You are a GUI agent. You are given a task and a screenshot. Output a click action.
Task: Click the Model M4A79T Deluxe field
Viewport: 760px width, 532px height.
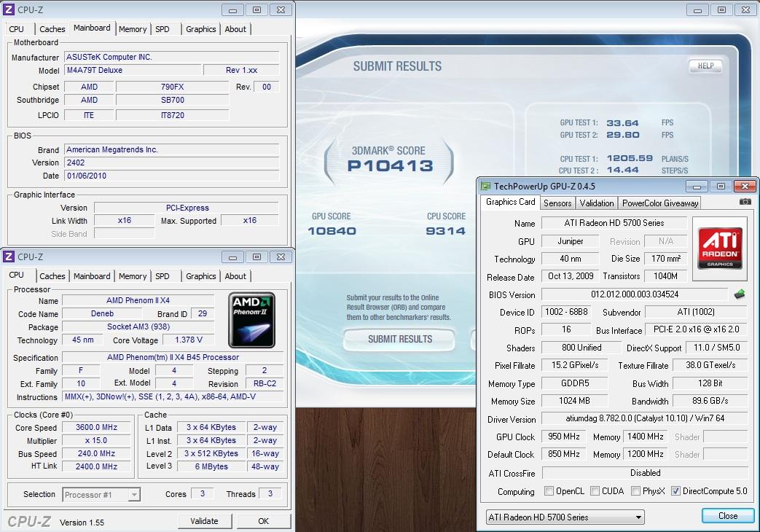tap(133, 70)
